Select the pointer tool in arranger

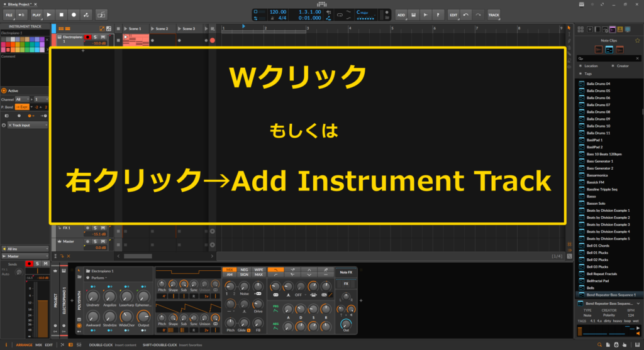pyautogui.click(x=569, y=28)
